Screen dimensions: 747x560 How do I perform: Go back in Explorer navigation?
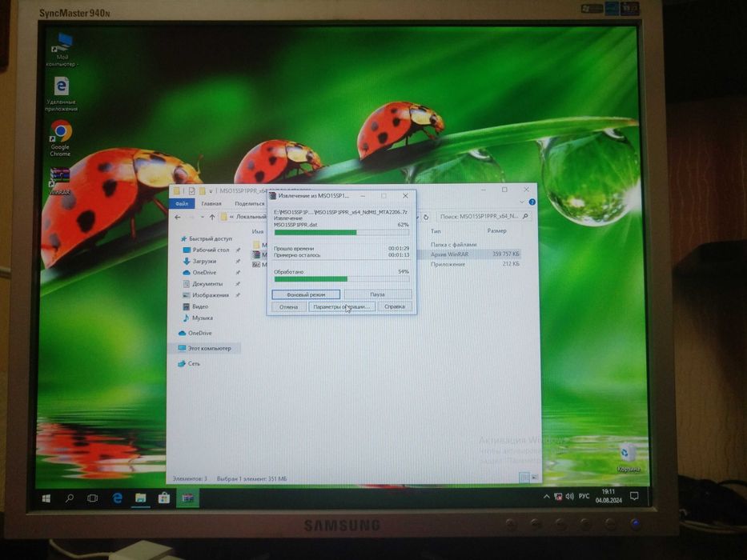point(178,217)
